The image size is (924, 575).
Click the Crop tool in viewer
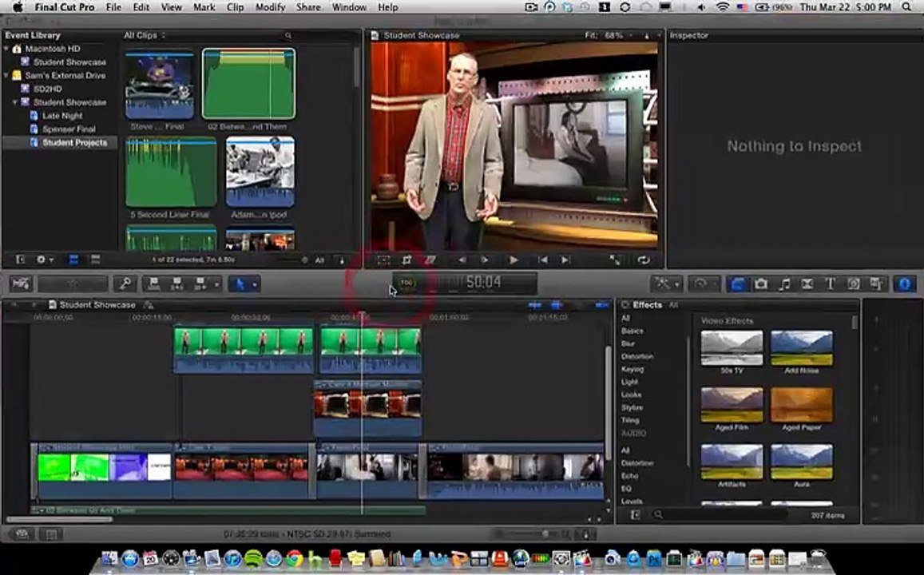click(x=406, y=260)
